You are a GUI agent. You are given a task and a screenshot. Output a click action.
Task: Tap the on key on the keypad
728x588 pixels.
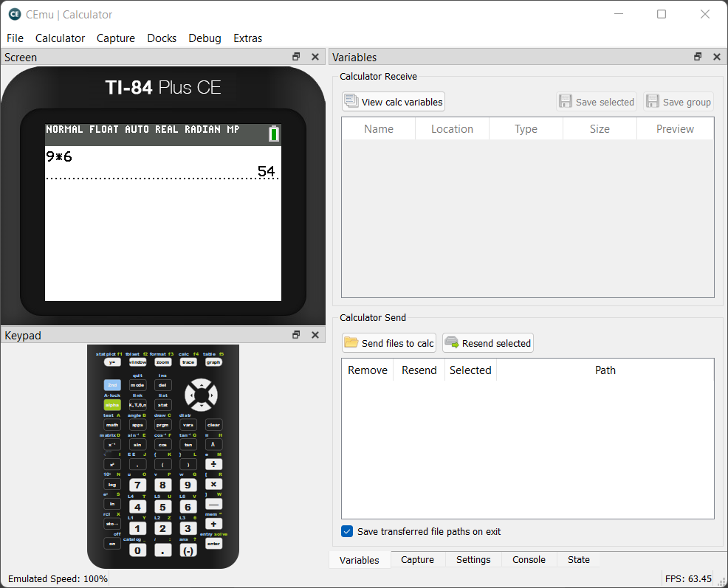[112, 544]
